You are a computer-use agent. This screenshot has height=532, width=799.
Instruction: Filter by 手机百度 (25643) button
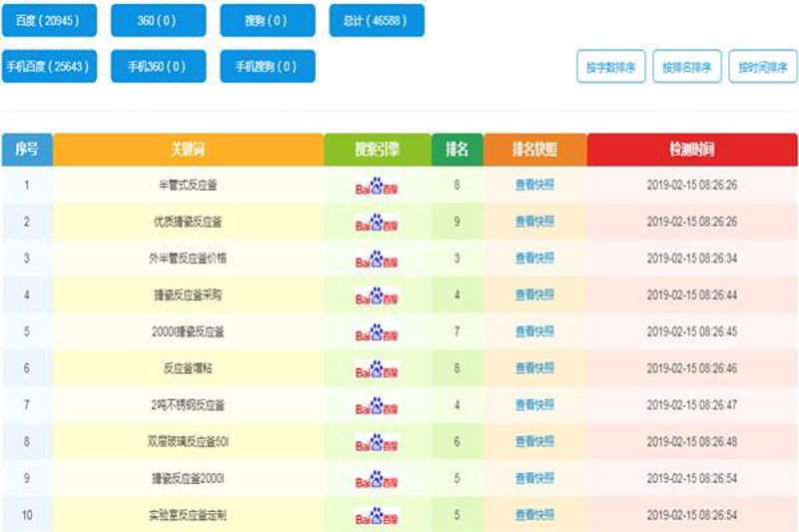click(x=49, y=66)
